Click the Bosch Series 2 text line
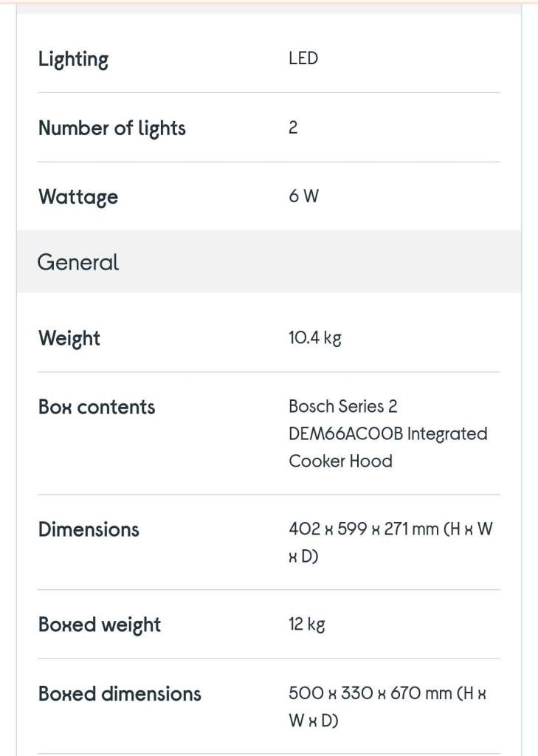The image size is (538, 756). coord(343,407)
